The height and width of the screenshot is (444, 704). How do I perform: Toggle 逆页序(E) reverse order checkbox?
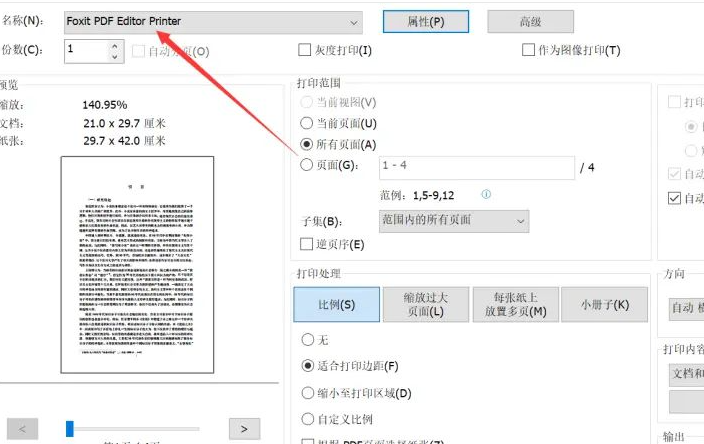[306, 244]
